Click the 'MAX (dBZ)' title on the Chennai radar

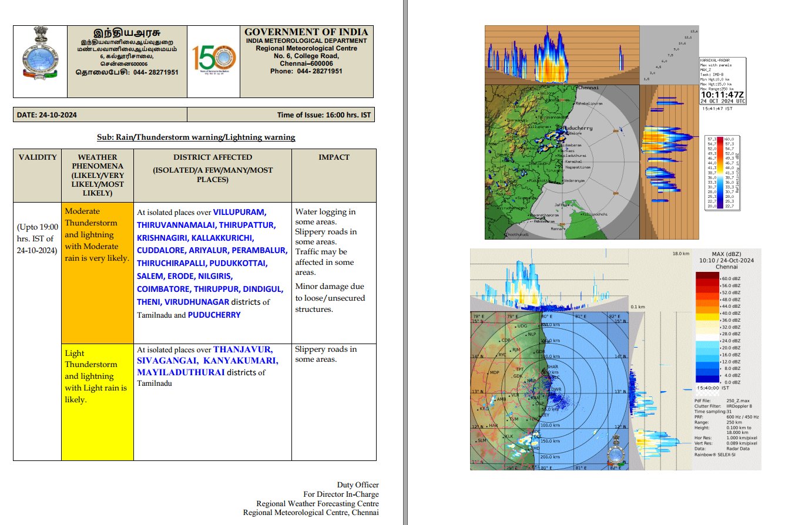(x=726, y=254)
